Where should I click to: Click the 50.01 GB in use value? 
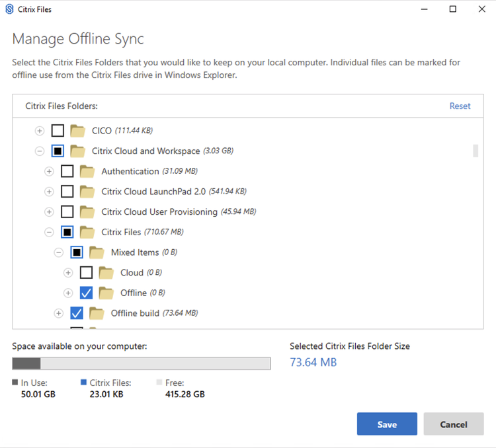[x=38, y=394]
